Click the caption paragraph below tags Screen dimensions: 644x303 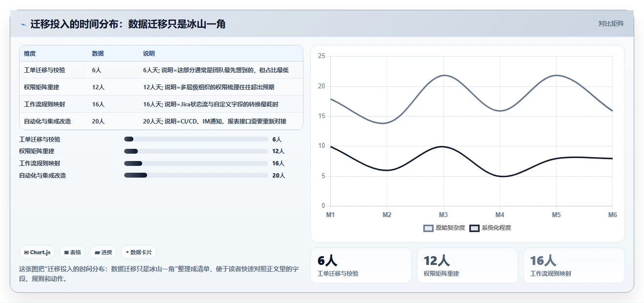159,274
